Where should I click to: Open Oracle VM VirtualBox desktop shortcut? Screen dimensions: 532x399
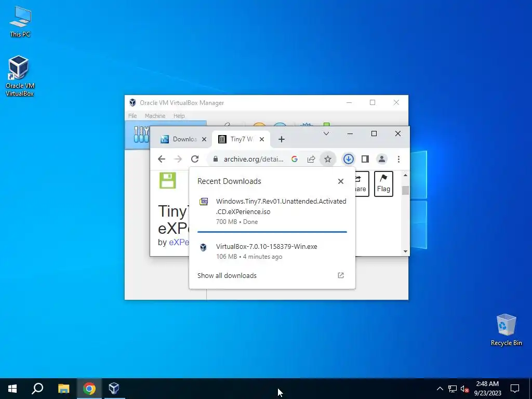pyautogui.click(x=19, y=76)
